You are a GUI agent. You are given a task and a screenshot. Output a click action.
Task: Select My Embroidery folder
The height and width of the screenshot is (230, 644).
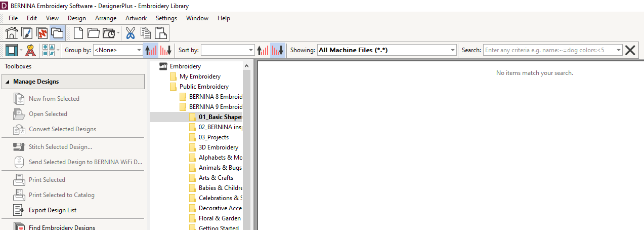[x=200, y=76]
